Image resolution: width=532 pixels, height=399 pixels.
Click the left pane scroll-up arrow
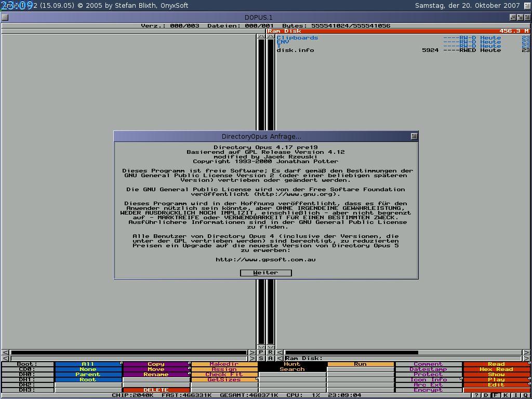(261, 36)
